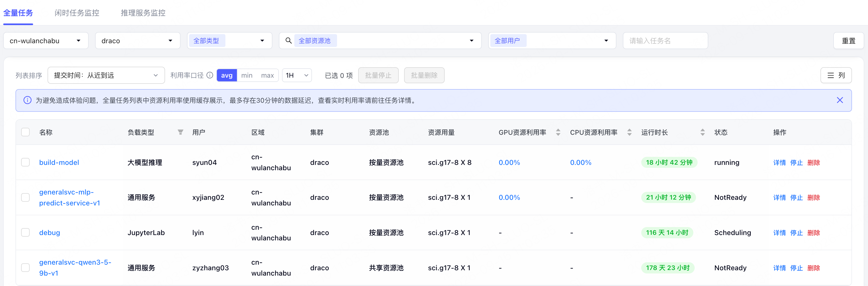Click the 批量停止 button

378,76
